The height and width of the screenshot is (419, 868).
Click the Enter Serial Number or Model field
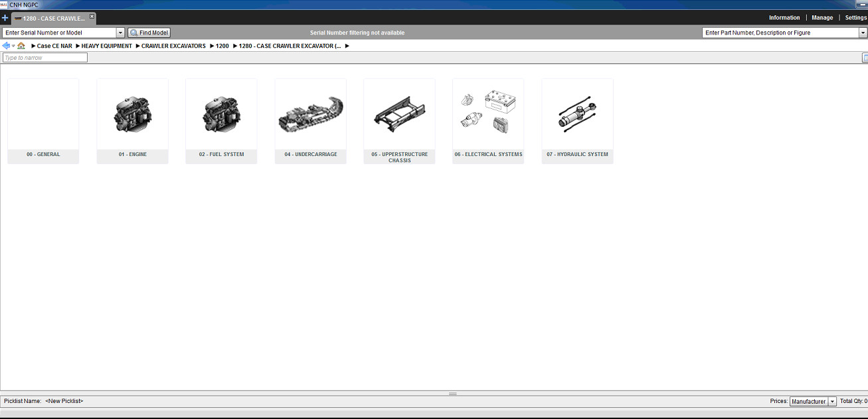[x=59, y=33]
